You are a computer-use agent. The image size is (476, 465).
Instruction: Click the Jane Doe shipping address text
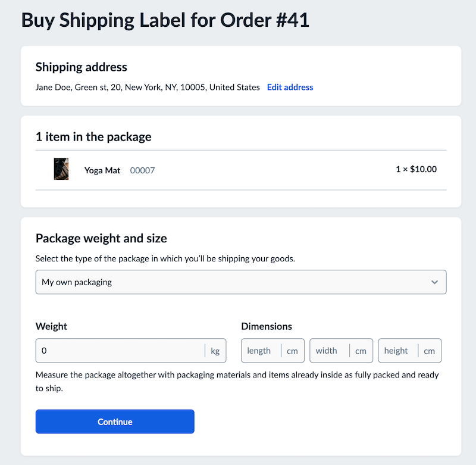[148, 87]
